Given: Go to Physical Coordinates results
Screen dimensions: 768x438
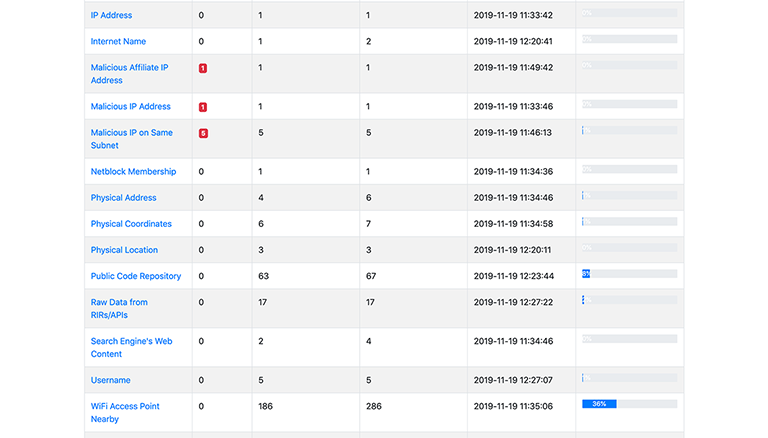Looking at the screenshot, I should tap(131, 224).
